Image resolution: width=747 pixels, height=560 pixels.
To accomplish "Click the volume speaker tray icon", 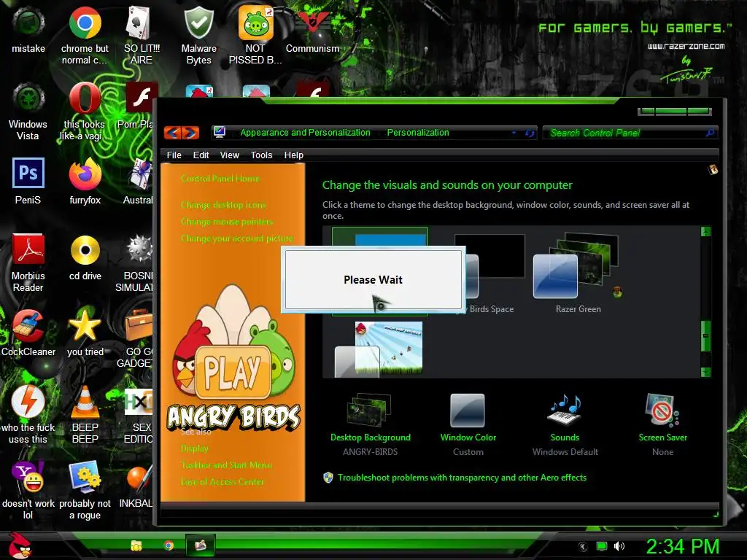I will click(x=619, y=546).
